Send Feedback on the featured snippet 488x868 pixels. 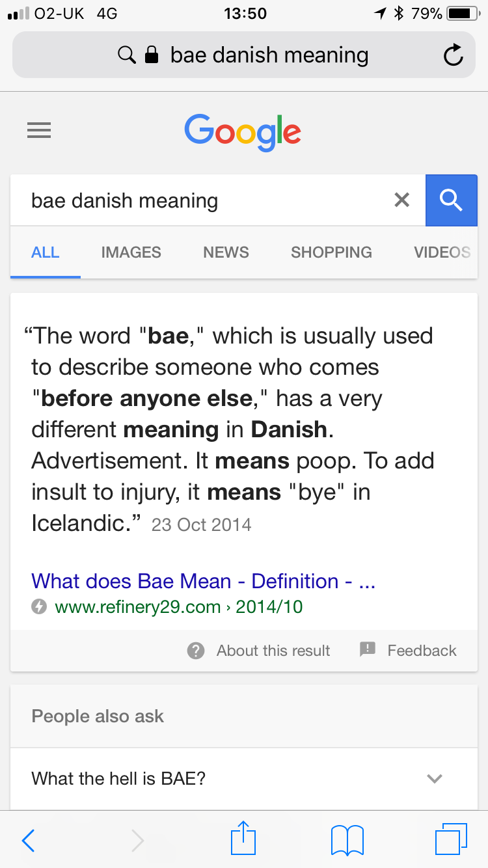point(409,650)
